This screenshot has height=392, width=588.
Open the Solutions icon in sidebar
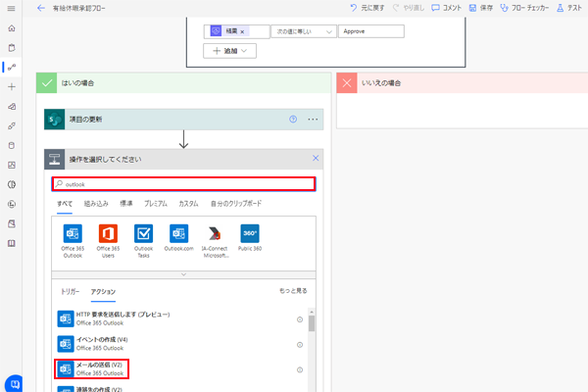pos(12,224)
